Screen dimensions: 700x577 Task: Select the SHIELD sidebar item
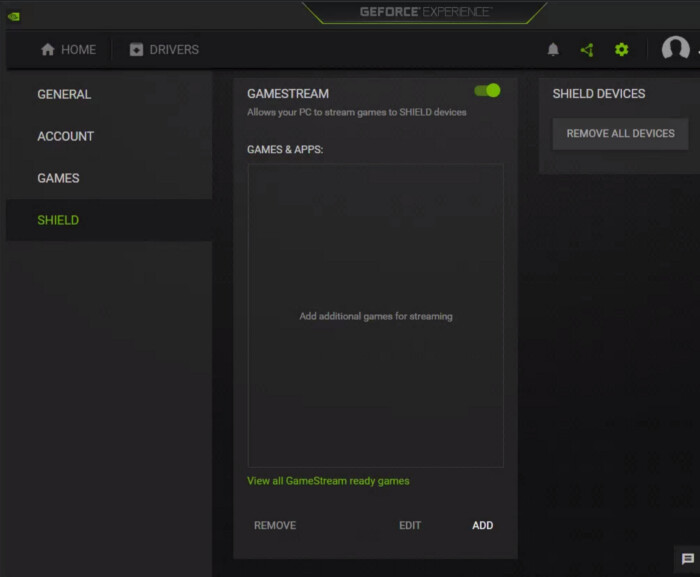pyautogui.click(x=58, y=220)
